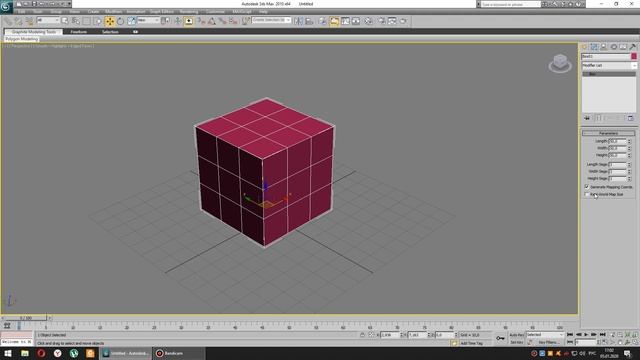
Task: Switch to the Selection ribbon tab
Action: (x=110, y=32)
